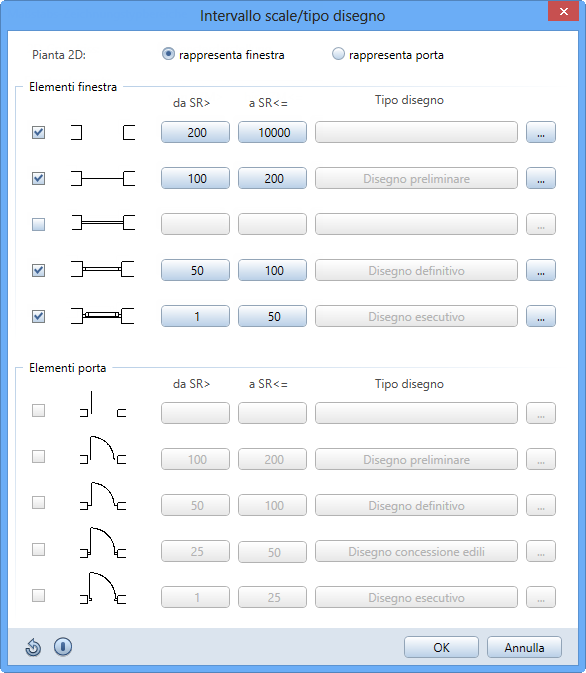Click the lower scale field showing 50
Viewport: 586px width, 673px height.
[x=195, y=270]
